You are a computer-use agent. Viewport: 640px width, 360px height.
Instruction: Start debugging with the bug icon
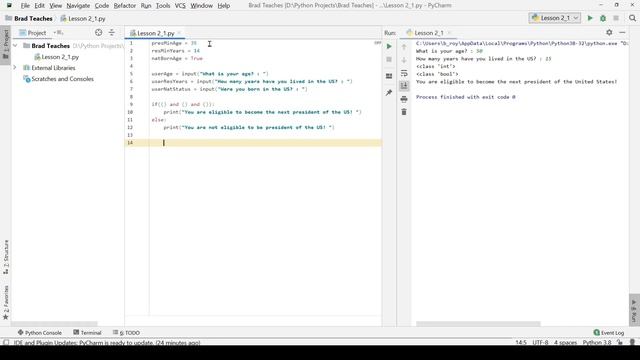[x=603, y=18]
